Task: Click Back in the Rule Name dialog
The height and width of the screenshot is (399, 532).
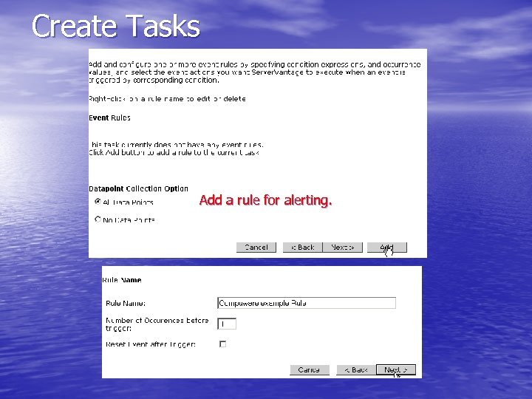Action: click(356, 370)
